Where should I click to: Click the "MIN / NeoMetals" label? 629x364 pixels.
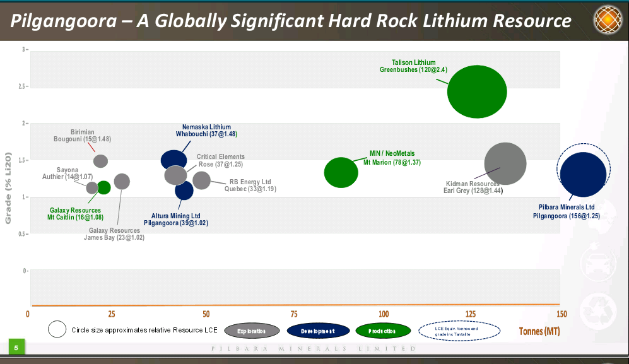pyautogui.click(x=392, y=154)
